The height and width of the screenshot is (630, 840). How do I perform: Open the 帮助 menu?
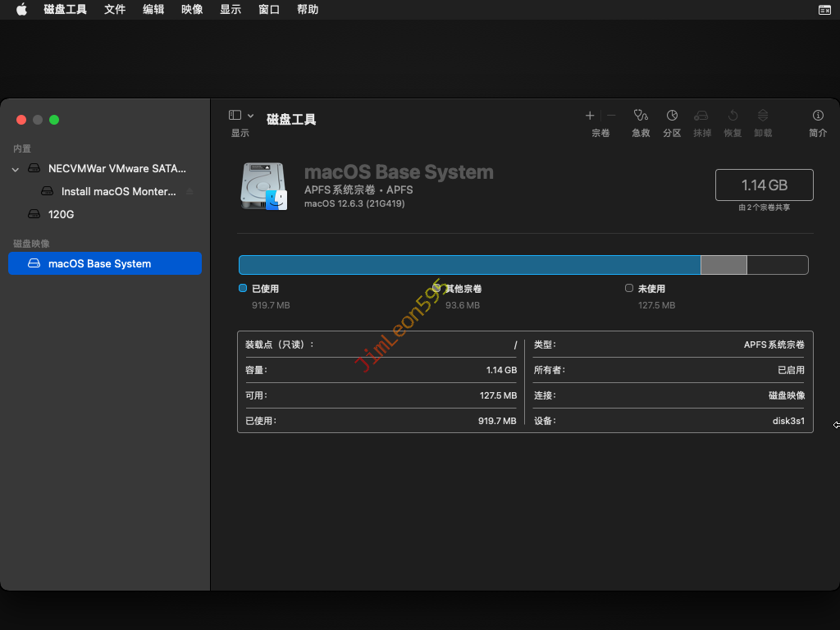[x=308, y=10]
